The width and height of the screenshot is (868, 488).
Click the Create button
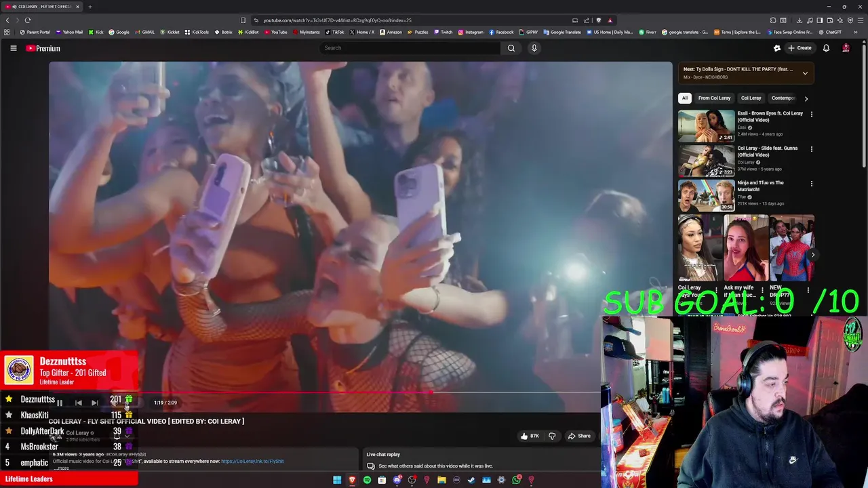pos(800,48)
